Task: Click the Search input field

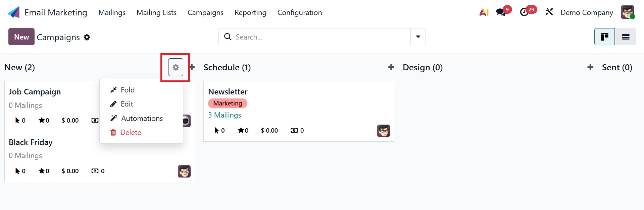Action: 319,37
